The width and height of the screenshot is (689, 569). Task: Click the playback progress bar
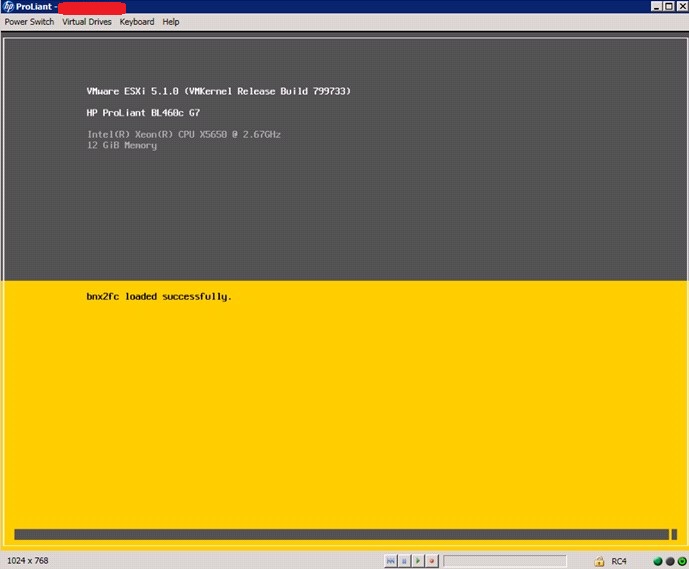click(505, 561)
